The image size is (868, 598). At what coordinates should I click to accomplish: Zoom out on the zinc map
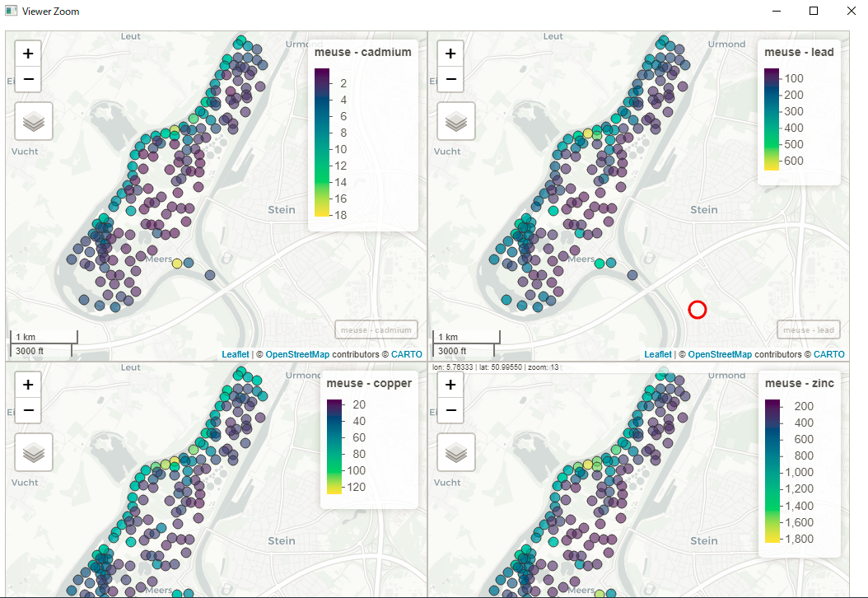coord(450,409)
